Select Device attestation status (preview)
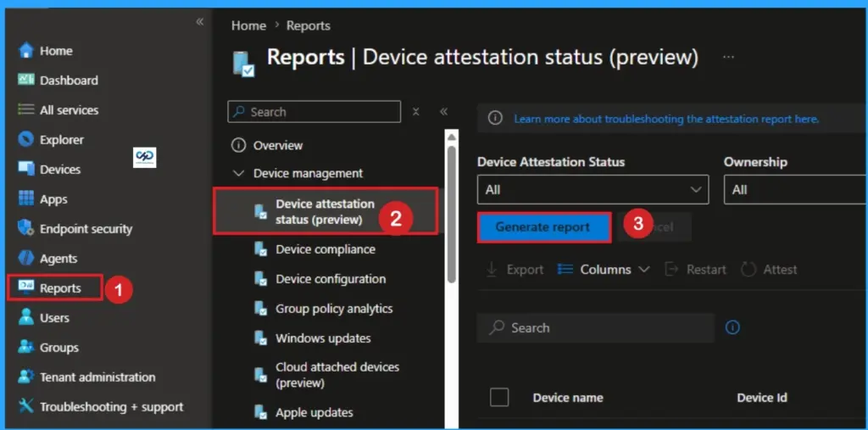This screenshot has width=868, height=430. [x=326, y=212]
